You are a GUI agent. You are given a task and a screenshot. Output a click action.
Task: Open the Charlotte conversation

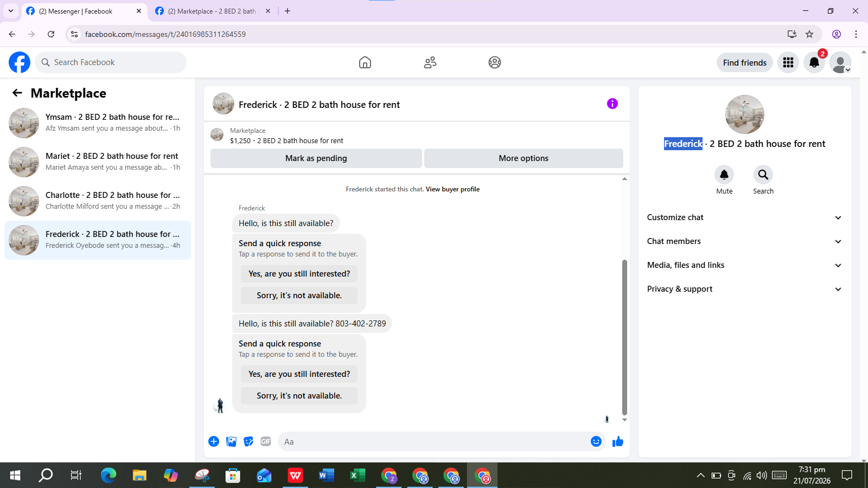(98, 201)
